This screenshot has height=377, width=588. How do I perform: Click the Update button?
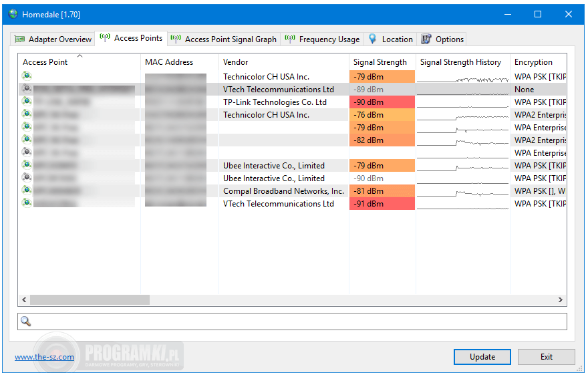click(482, 357)
